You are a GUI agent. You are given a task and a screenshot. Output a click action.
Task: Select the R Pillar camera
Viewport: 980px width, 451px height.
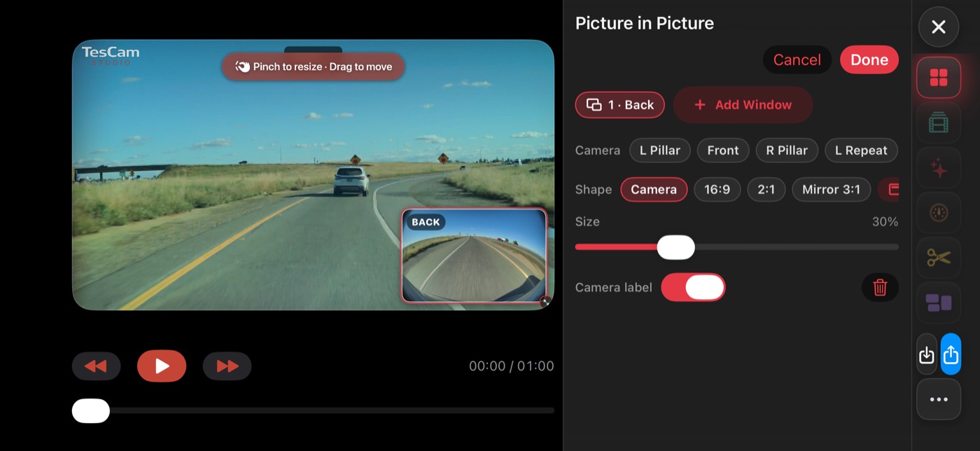click(x=787, y=150)
